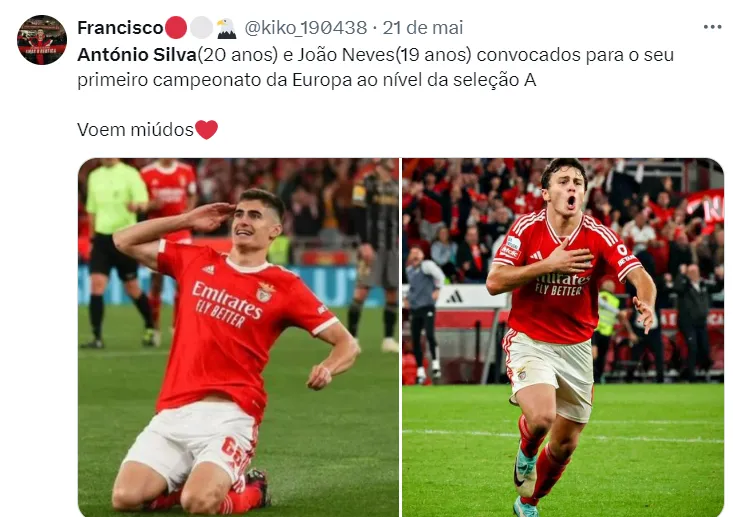Click the red heart emoji after Voem miúdos

coord(206,129)
